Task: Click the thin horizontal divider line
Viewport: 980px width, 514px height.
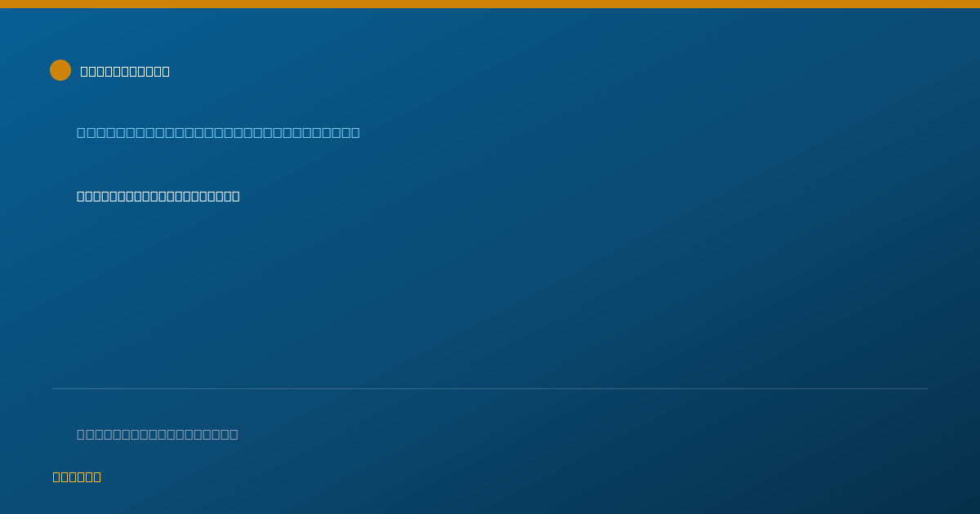Action: tap(490, 388)
